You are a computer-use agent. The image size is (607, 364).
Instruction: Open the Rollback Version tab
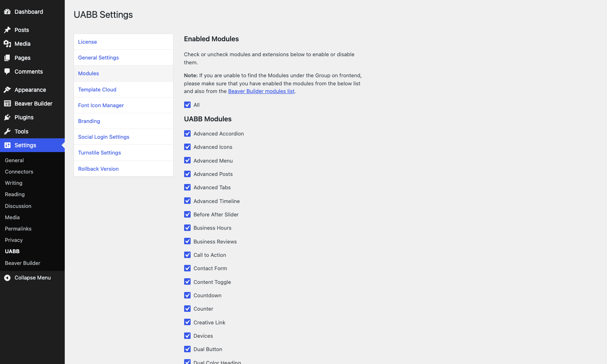point(123,169)
